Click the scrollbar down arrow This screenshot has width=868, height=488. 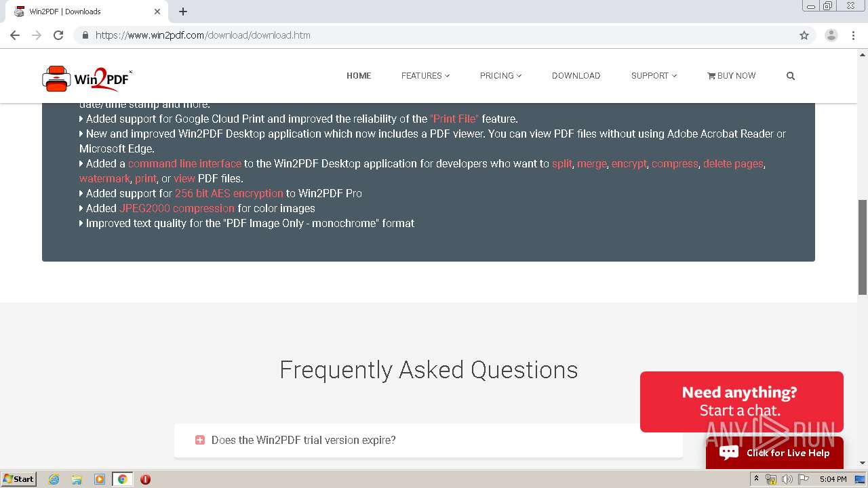pyautogui.click(x=863, y=463)
